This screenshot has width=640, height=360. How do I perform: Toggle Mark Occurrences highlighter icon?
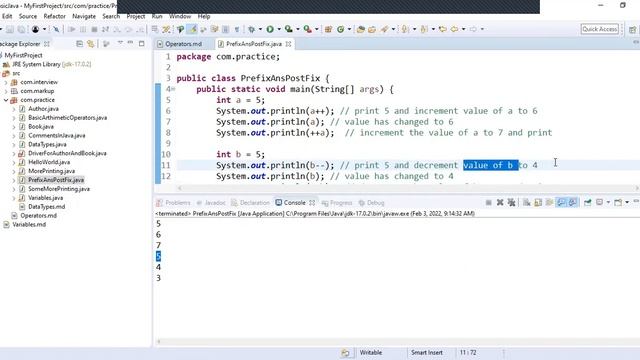click(x=192, y=29)
